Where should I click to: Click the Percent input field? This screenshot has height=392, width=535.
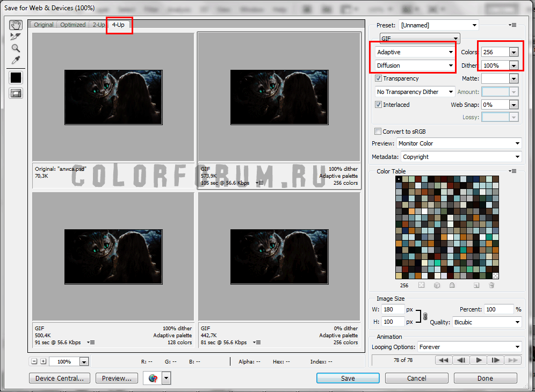coord(499,309)
